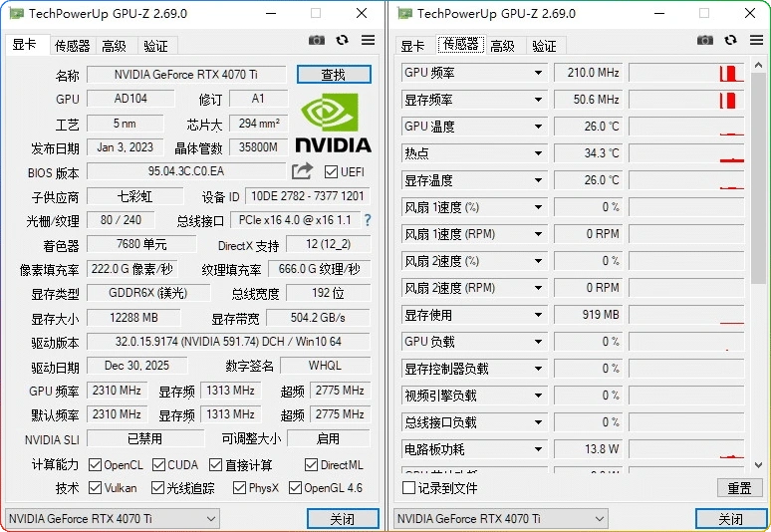This screenshot has height=532, width=771.
Task: Open the 显存控制器负载 dropdown
Action: 539,369
